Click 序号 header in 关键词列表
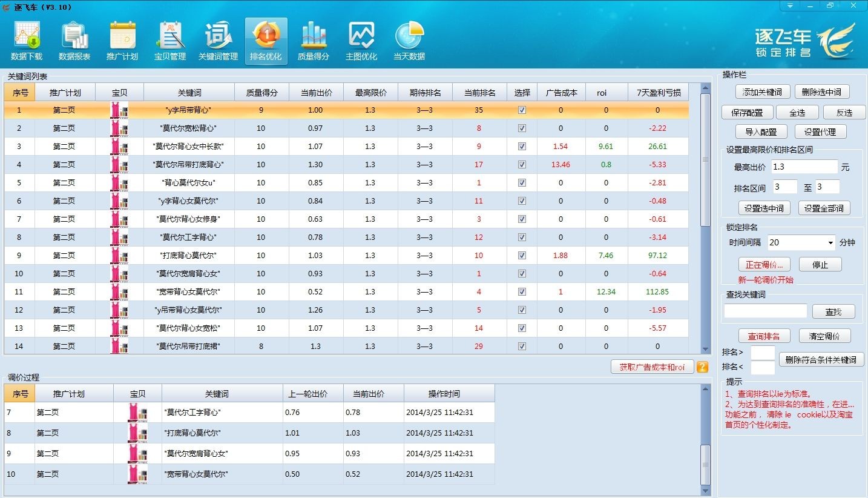868x498 pixels. 19,93
